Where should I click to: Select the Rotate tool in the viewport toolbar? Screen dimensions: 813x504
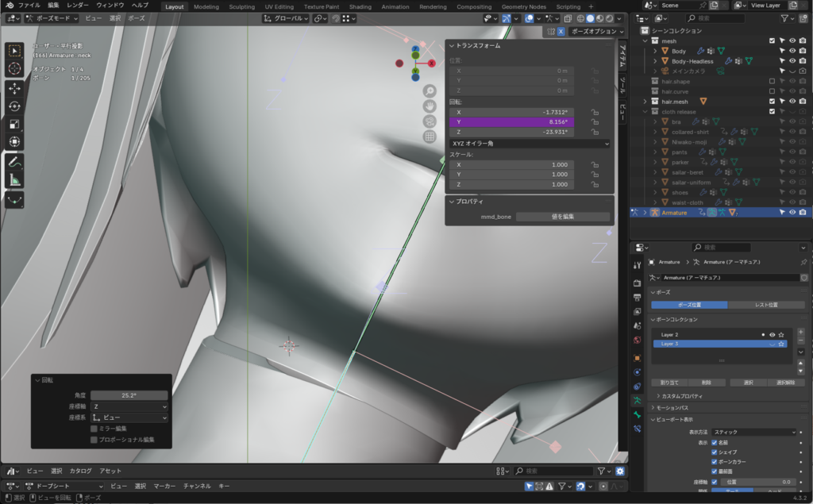tap(15, 106)
